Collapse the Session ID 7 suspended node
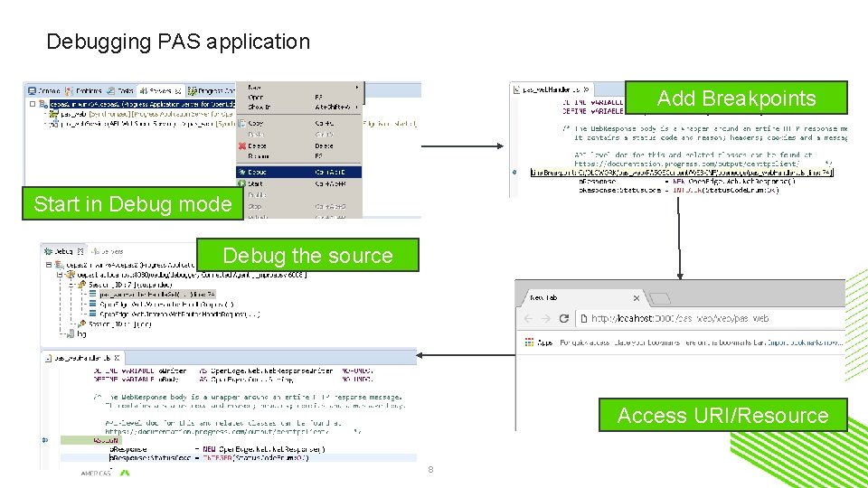 point(71,285)
